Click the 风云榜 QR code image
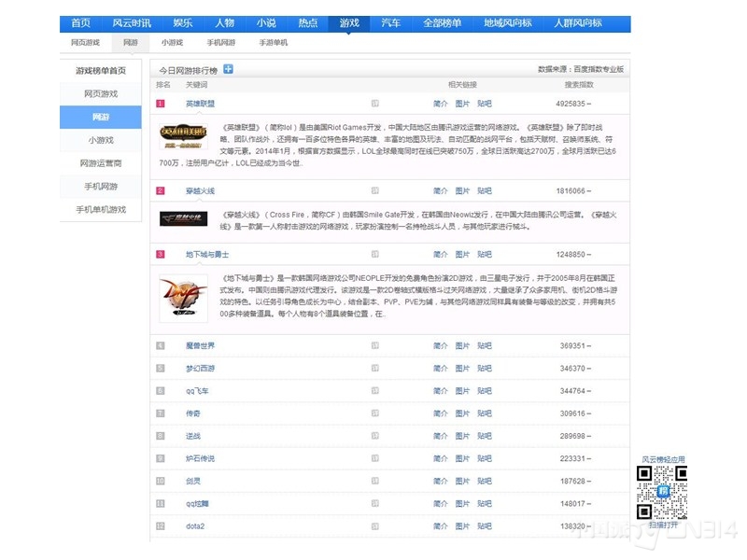Screen dimensions: 747x560 [662, 493]
